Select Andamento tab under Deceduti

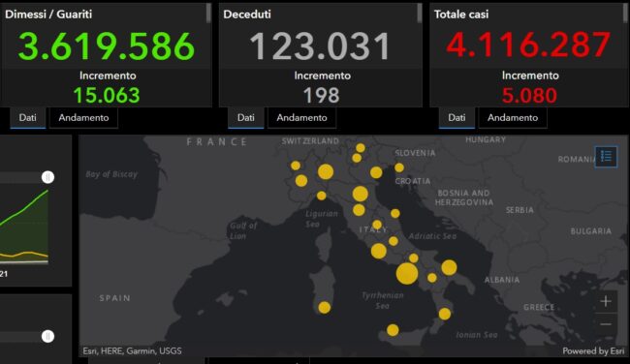(301, 117)
